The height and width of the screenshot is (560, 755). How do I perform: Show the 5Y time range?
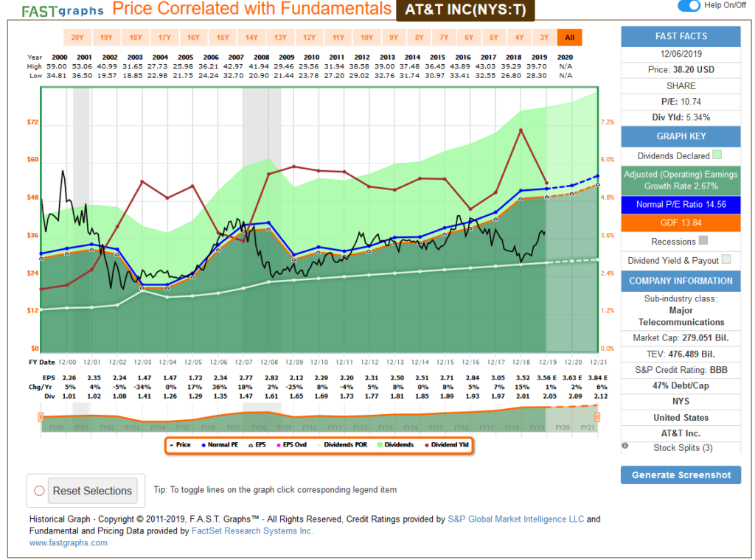click(x=493, y=38)
